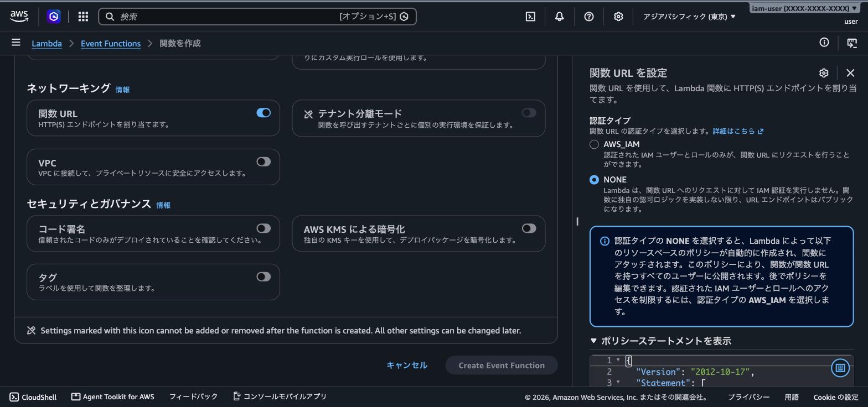Viewport: 868px width, 407px height.
Task: Click 情報 link next to ネットワーキング
Action: (122, 90)
